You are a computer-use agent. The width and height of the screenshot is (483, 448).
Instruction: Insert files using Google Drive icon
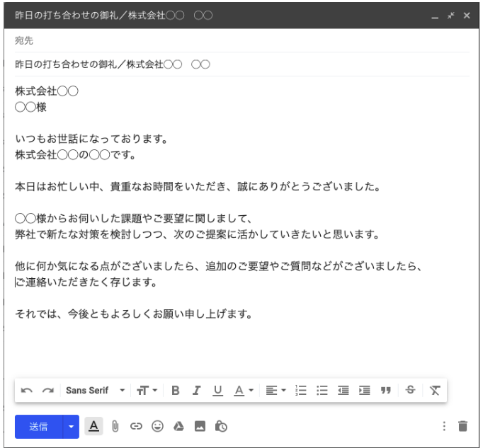tap(178, 426)
